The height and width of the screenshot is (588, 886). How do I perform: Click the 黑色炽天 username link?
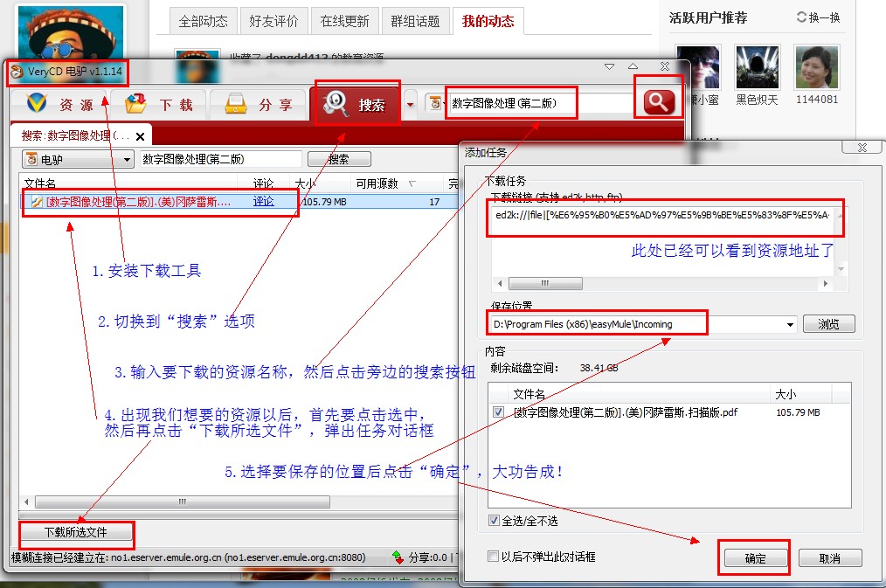click(x=758, y=100)
